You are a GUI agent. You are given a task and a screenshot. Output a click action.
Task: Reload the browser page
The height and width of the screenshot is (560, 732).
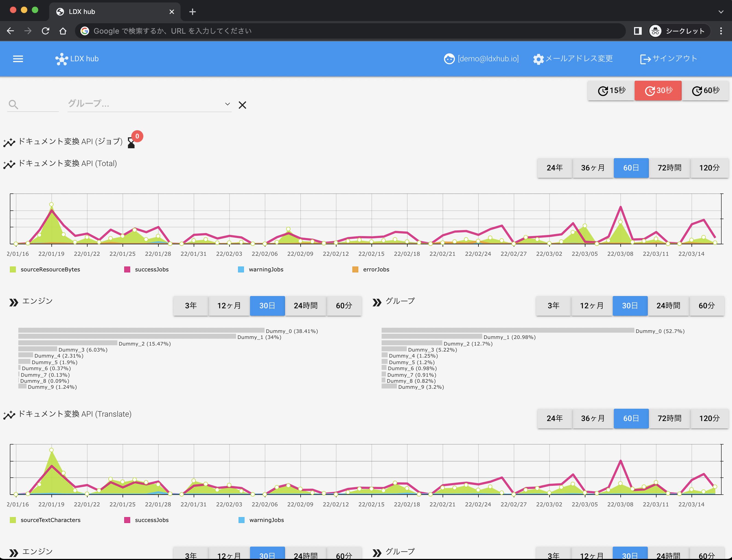tap(46, 31)
